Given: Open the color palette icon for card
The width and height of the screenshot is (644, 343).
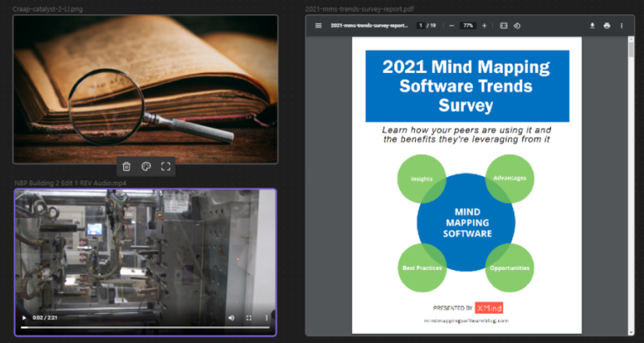Looking at the screenshot, I should [x=146, y=167].
